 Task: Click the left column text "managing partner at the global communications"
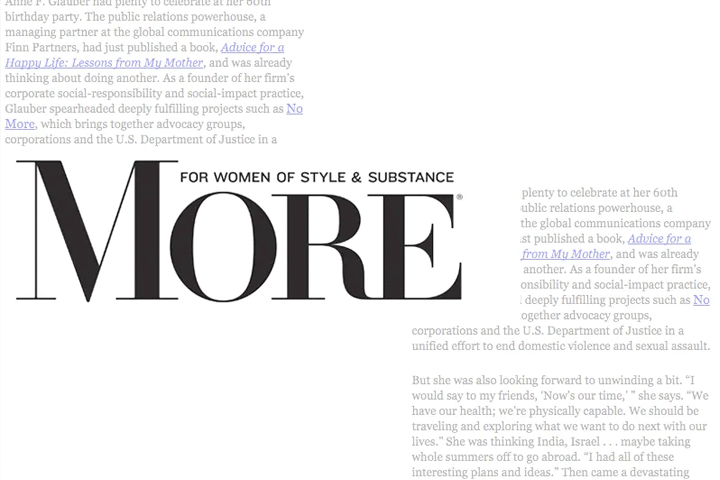129,32
